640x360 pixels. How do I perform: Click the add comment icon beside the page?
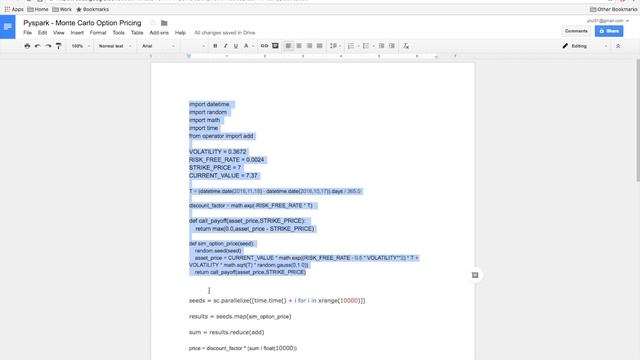coord(475,275)
